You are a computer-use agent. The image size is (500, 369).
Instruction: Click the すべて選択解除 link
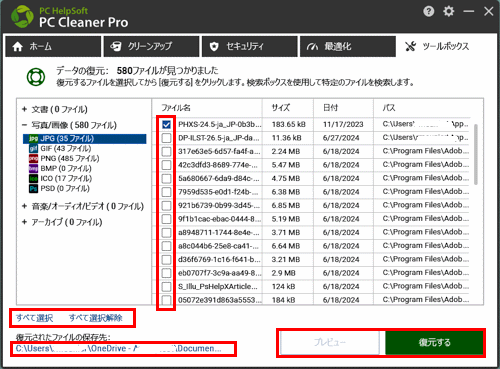coord(96,318)
